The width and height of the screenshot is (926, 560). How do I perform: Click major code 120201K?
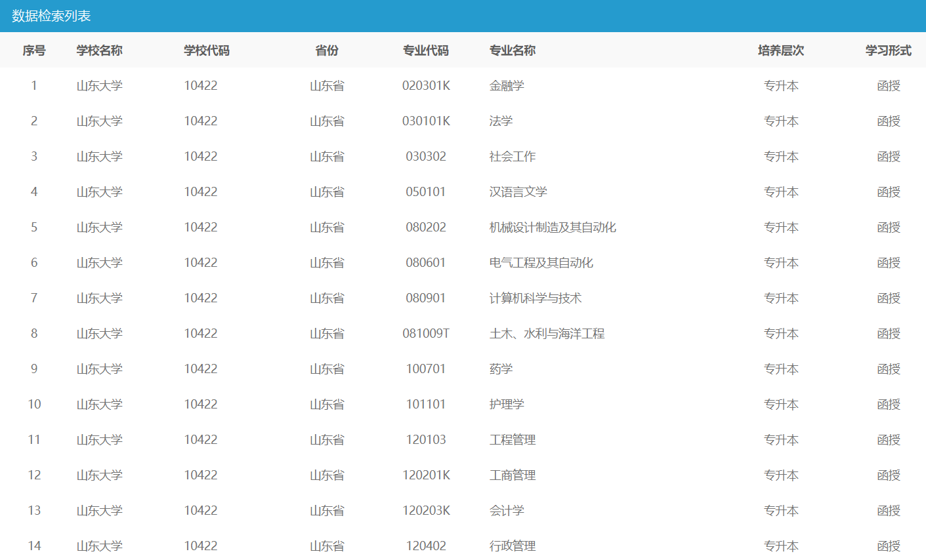click(x=426, y=475)
